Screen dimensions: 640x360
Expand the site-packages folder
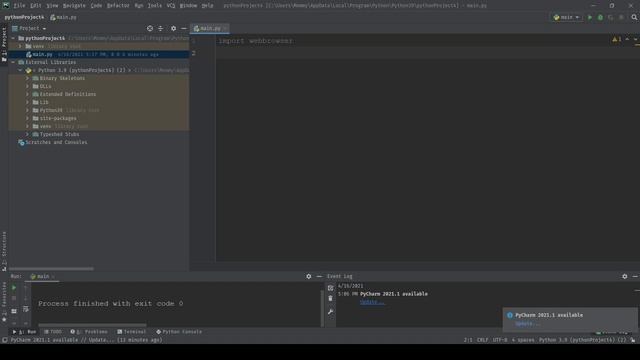[x=27, y=118]
